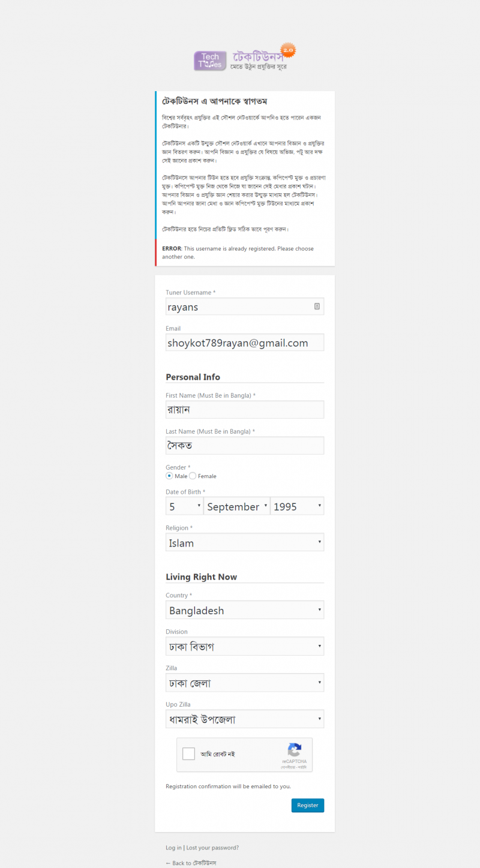Open the Upo Zilla dropdown

click(x=245, y=719)
